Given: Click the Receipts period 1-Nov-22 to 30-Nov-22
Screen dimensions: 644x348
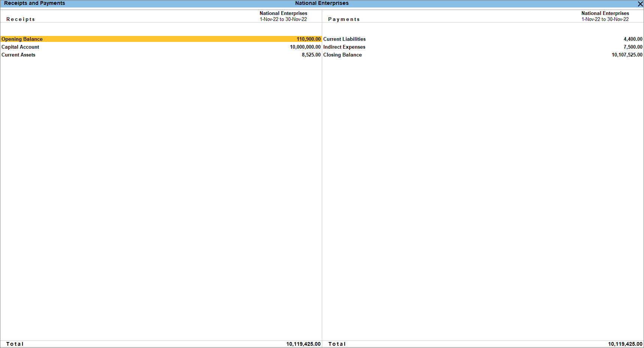Looking at the screenshot, I should click(283, 19).
